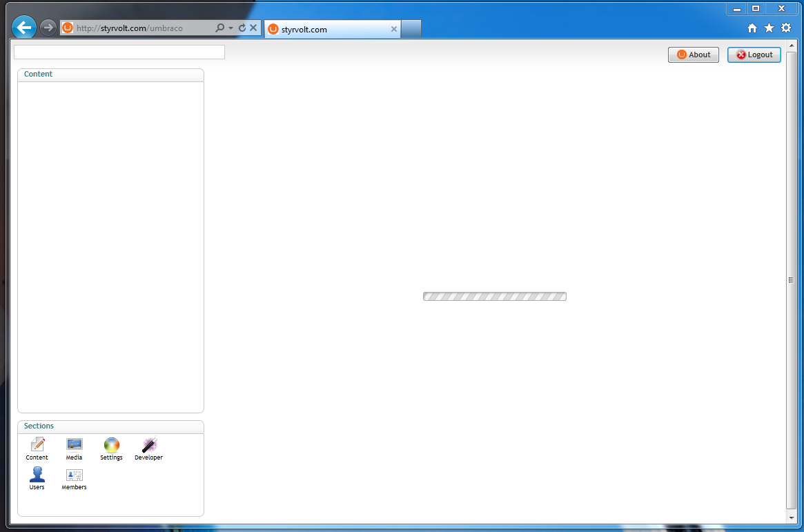Open the Content section icon
Viewport: 804px width, 532px height.
pyautogui.click(x=37, y=449)
